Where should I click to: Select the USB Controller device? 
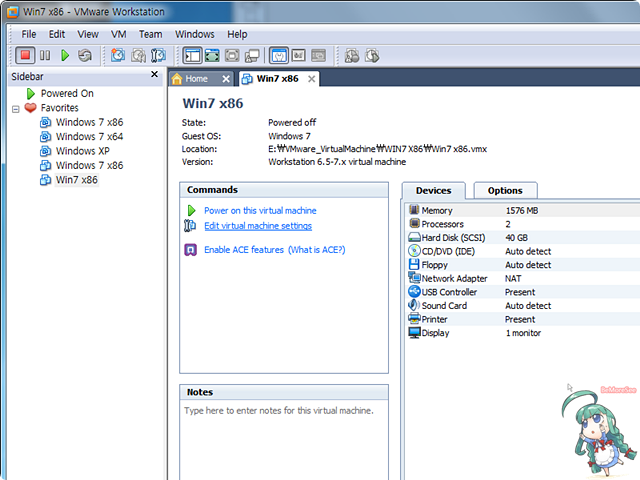(x=524, y=292)
